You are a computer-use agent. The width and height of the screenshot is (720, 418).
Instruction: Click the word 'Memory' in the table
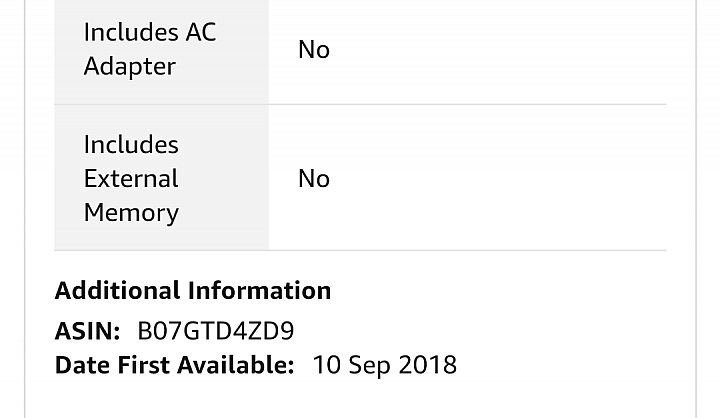131,214
